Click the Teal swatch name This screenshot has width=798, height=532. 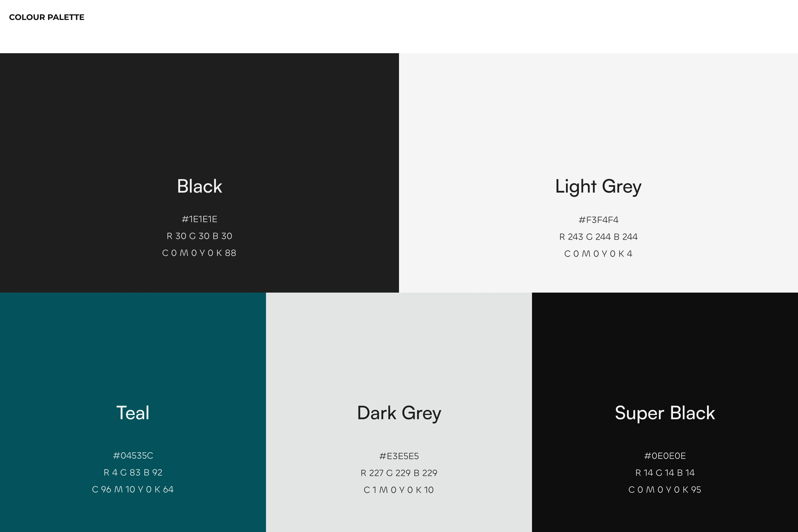click(133, 413)
